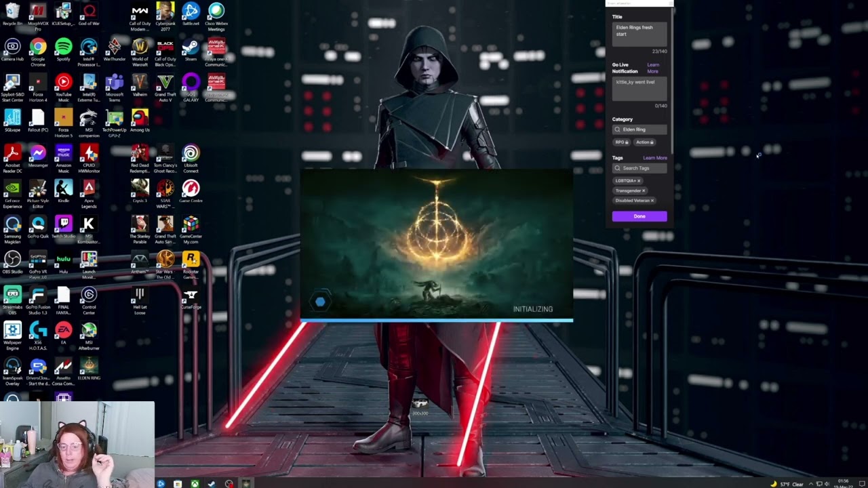Open Acrobat Reader DC icon
Viewport: 868px width, 488px height.
[12, 159]
